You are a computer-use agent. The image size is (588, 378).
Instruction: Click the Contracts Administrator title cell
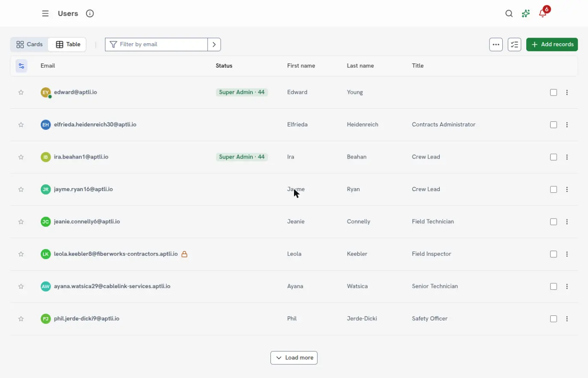[x=444, y=125]
